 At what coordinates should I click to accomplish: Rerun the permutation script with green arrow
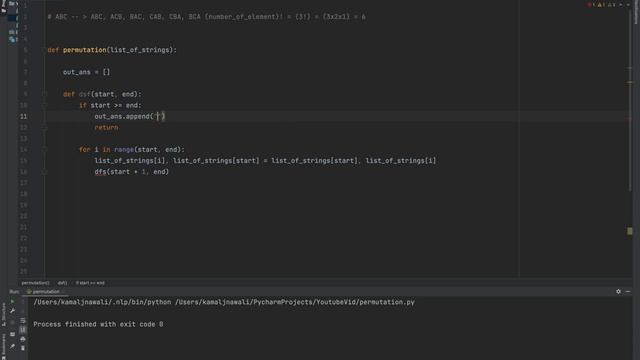[12, 302]
